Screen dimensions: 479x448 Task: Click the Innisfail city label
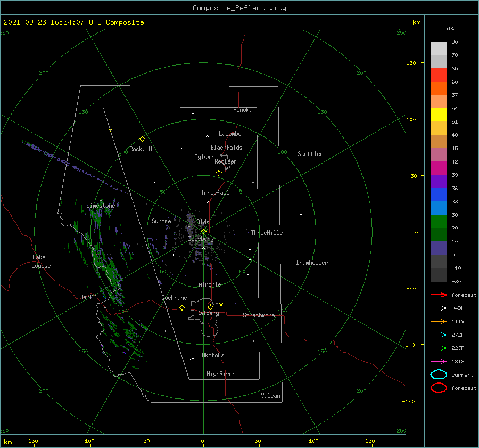point(215,193)
